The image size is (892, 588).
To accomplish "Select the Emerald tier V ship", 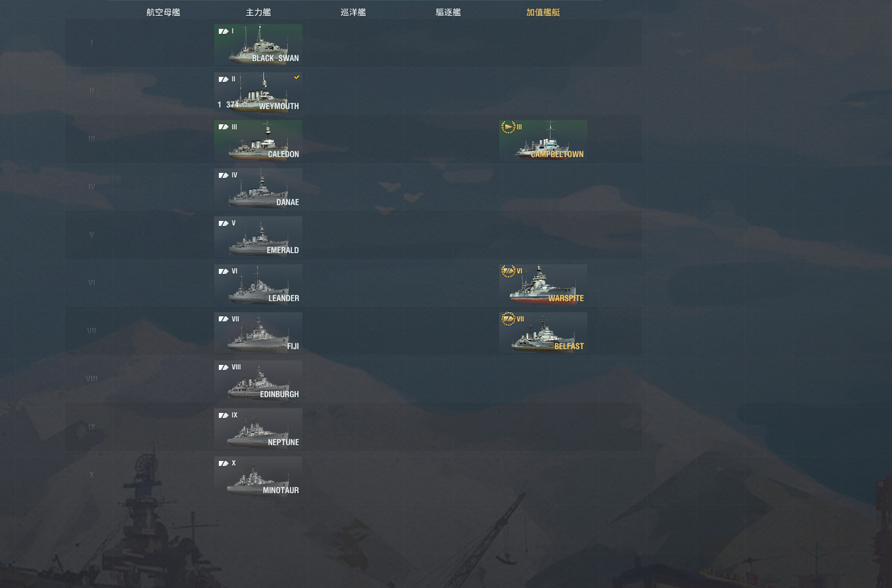I will pyautogui.click(x=258, y=237).
